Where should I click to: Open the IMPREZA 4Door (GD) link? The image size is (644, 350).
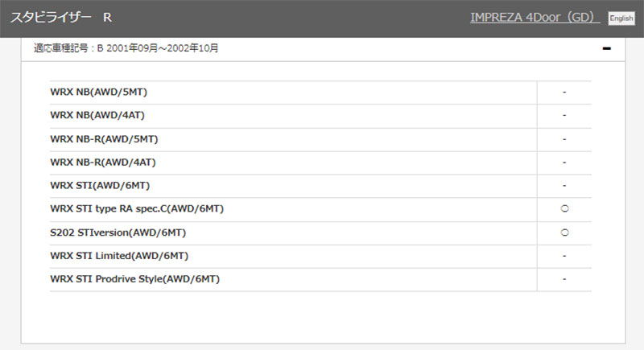pyautogui.click(x=534, y=17)
